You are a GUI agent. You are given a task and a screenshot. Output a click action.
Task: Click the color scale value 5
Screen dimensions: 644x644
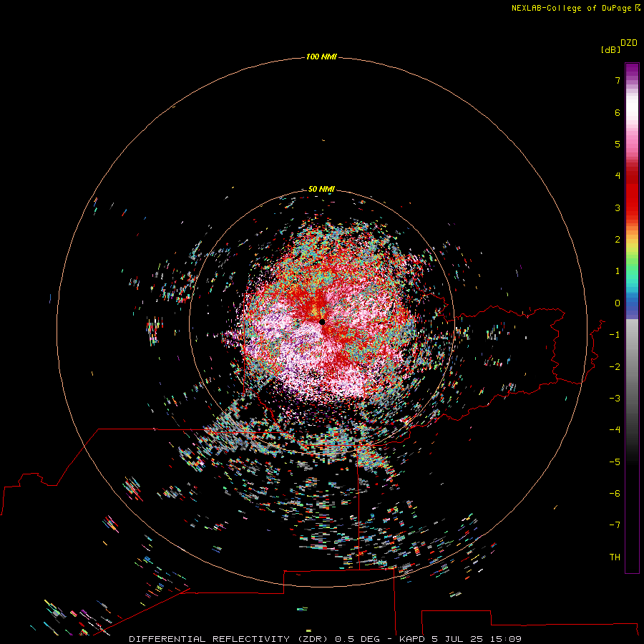(618, 144)
